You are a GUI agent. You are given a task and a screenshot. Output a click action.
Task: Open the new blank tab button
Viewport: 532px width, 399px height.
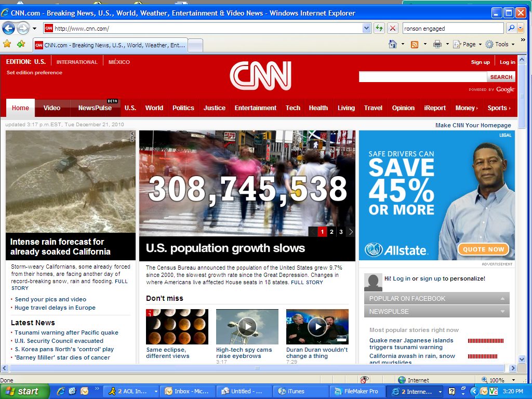click(x=195, y=45)
